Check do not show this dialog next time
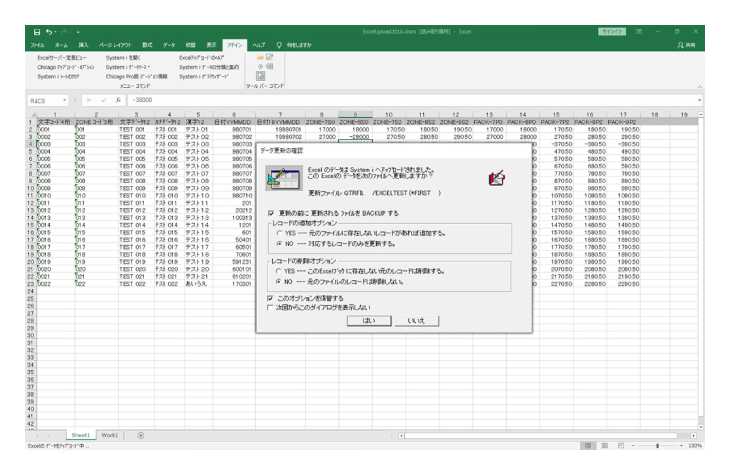The height and width of the screenshot is (470, 730). (x=270, y=308)
